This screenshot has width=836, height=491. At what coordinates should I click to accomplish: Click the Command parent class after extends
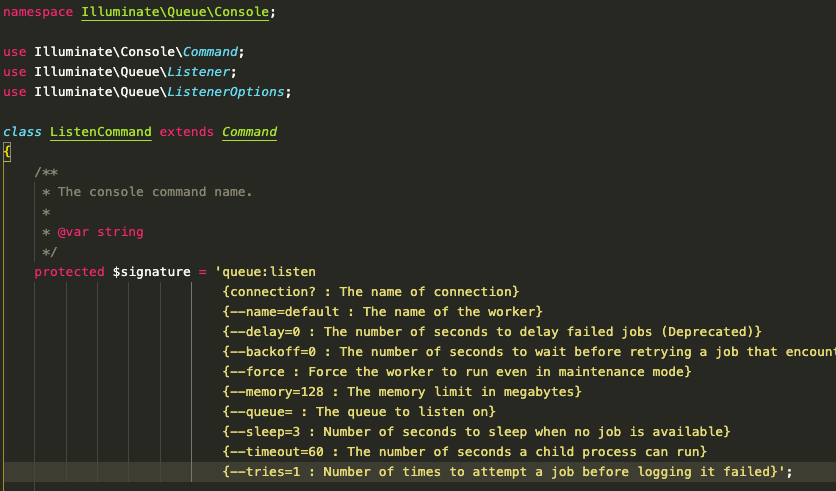coord(249,132)
